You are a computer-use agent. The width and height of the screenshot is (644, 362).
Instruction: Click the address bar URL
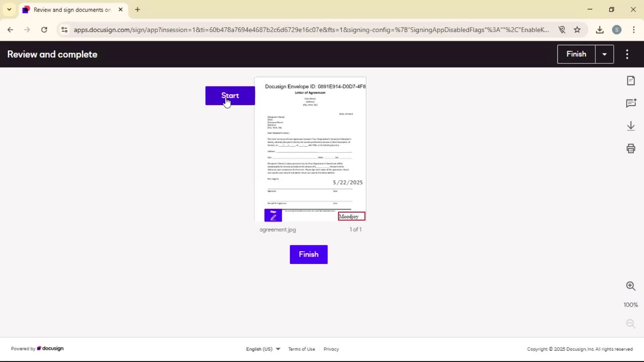tap(311, 30)
